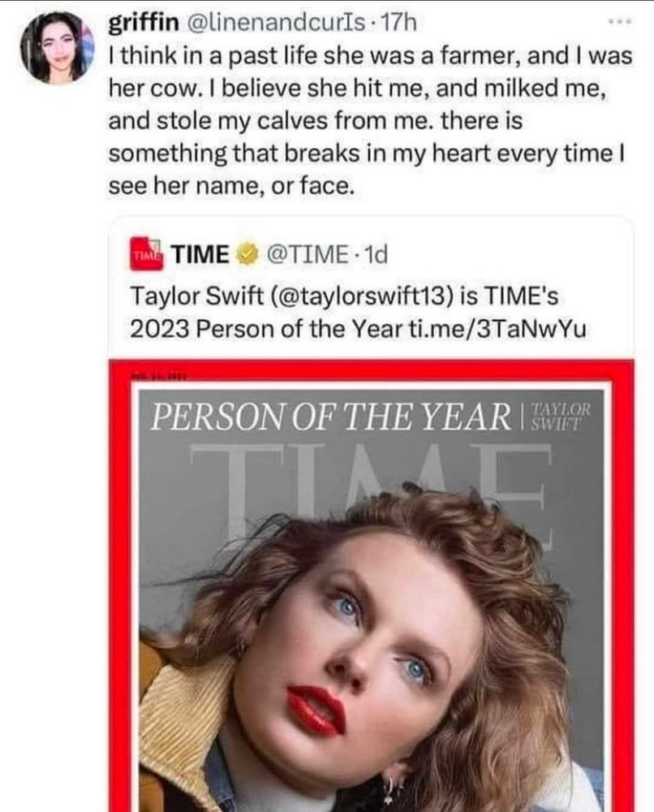This screenshot has height=812, width=654.
Task: Click the quoted tweet text 'Taylor Swift'
Action: (x=176, y=296)
